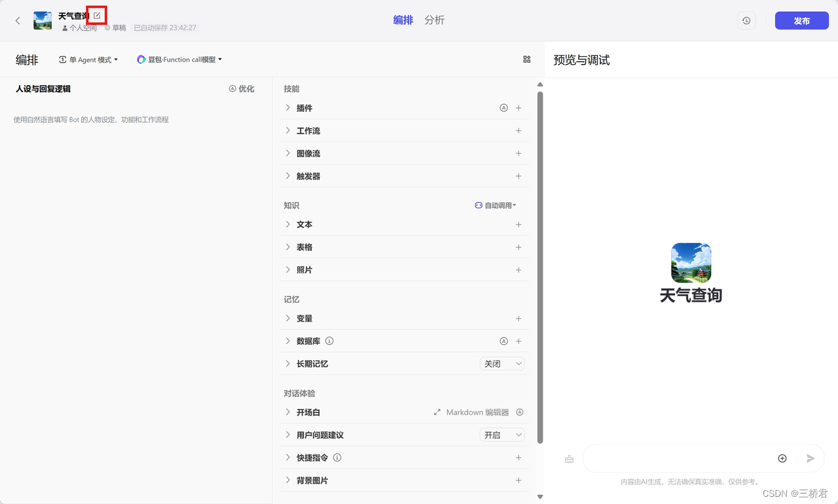Expand the 数据库 section
Viewport: 838px width, 504px height.
(x=288, y=341)
